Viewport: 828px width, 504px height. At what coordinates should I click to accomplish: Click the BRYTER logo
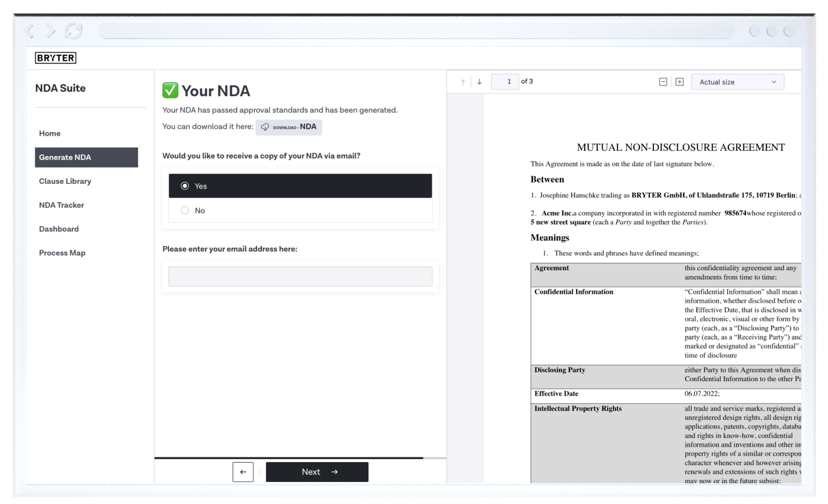[56, 58]
